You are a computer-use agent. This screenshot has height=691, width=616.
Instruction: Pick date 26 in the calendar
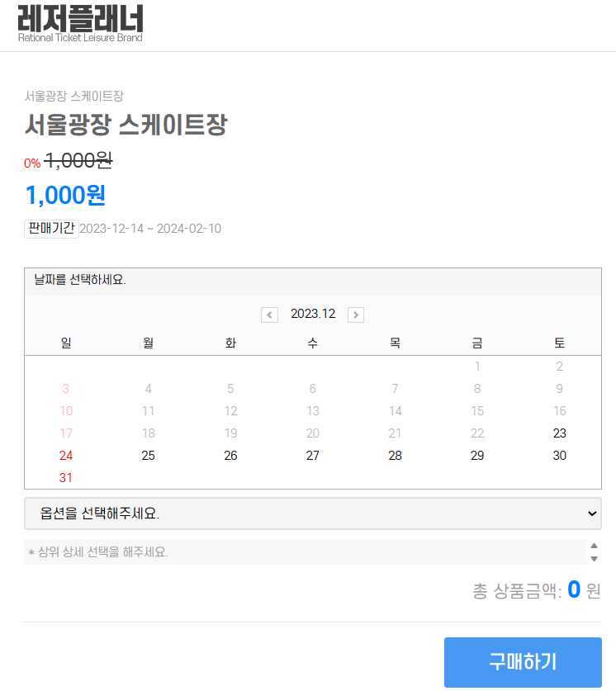tap(230, 455)
